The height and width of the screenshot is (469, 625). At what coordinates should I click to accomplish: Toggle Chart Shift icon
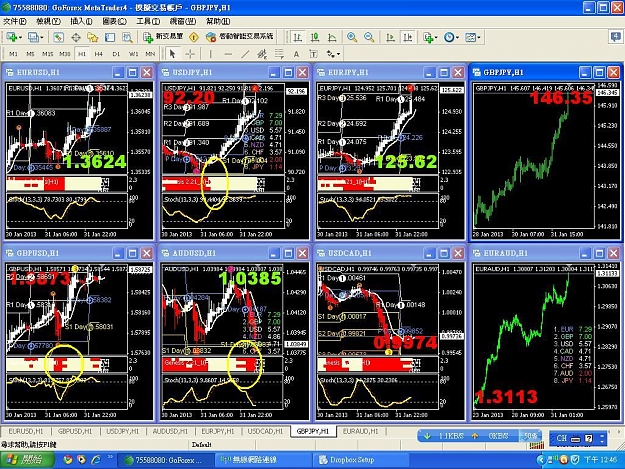[407, 37]
